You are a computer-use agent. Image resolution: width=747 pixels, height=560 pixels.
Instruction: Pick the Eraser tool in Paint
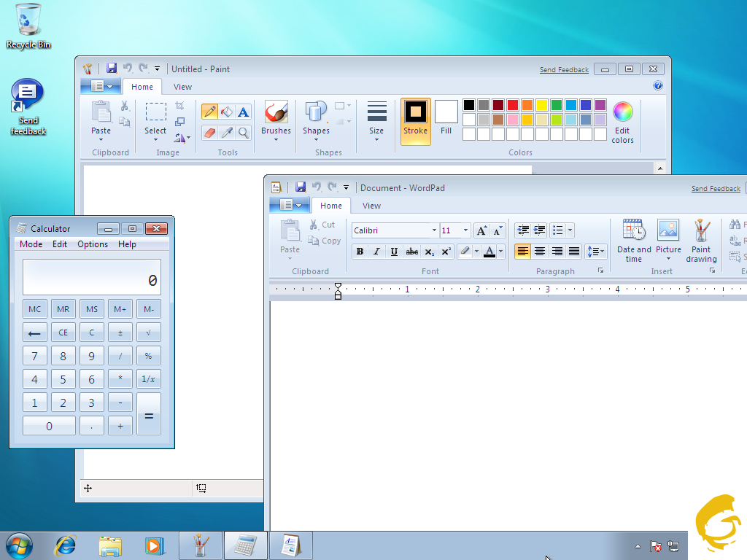pos(209,132)
